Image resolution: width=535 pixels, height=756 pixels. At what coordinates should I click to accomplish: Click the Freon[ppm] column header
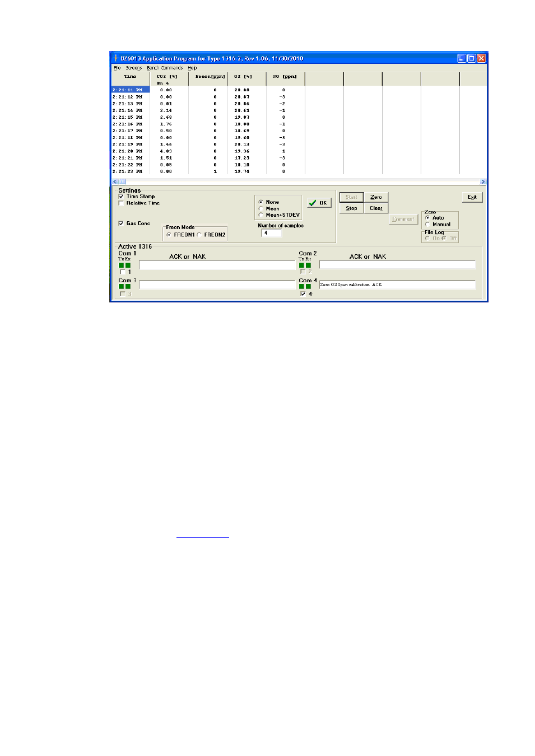pos(208,79)
